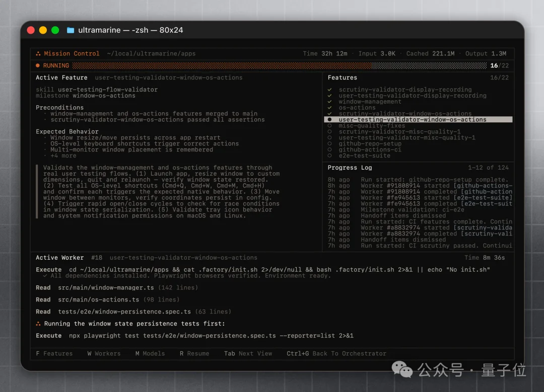Toggle the checkmark beside os-actions feature
The width and height of the screenshot is (544, 392).
click(329, 108)
